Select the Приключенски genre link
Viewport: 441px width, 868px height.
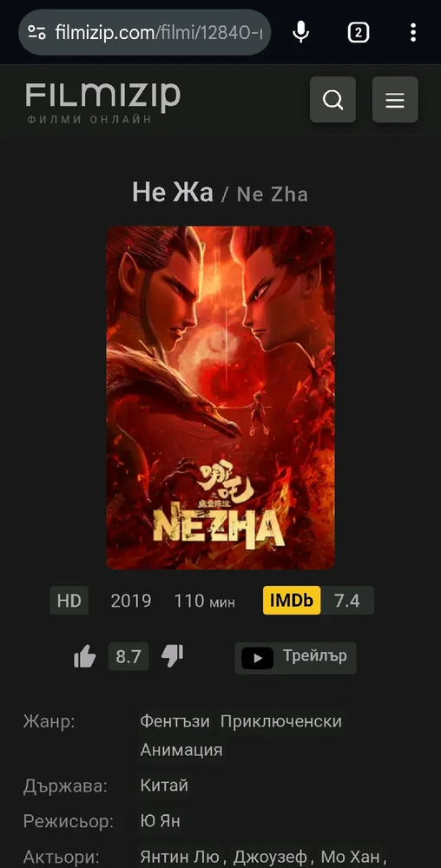pyautogui.click(x=281, y=721)
